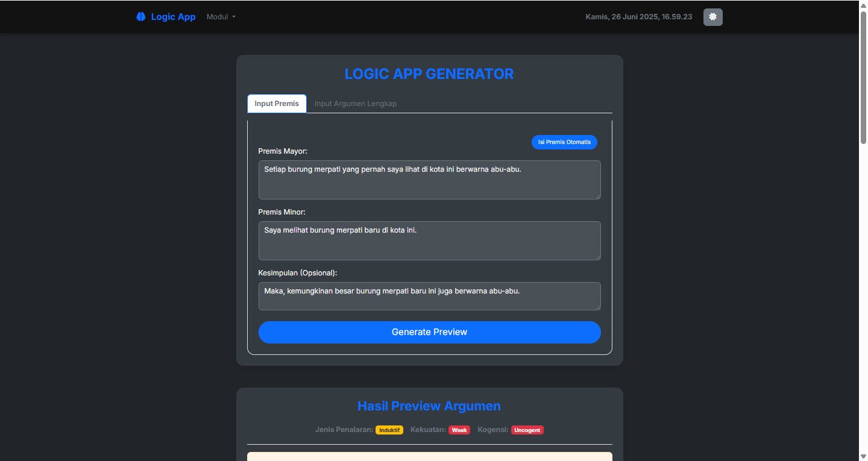
Task: Click the Hasil Preview Argumen heading
Action: (429, 406)
